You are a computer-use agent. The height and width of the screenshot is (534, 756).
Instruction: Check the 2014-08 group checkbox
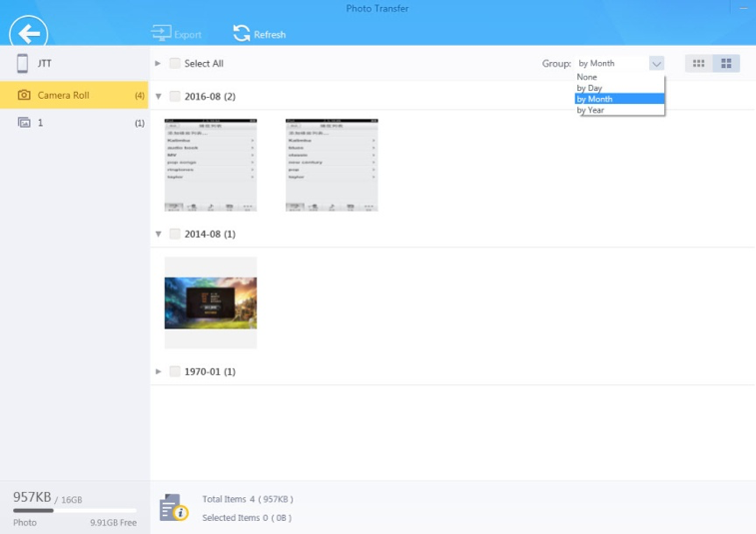(x=175, y=234)
